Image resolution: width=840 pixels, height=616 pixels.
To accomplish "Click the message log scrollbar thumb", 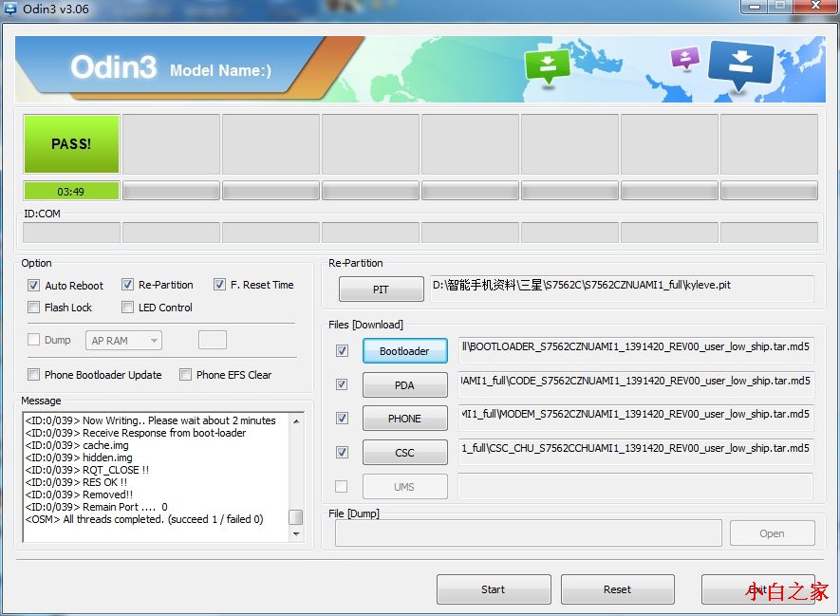I will [296, 517].
